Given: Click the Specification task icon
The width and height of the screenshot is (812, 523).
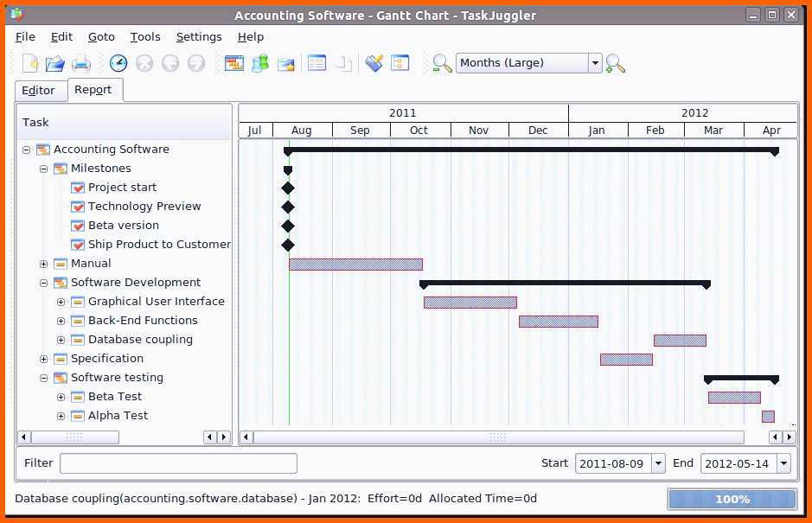Looking at the screenshot, I should point(61,359).
